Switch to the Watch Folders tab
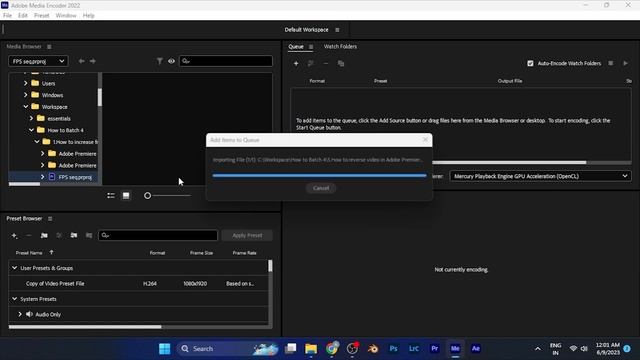Screen dimensions: 640x360 [340, 47]
